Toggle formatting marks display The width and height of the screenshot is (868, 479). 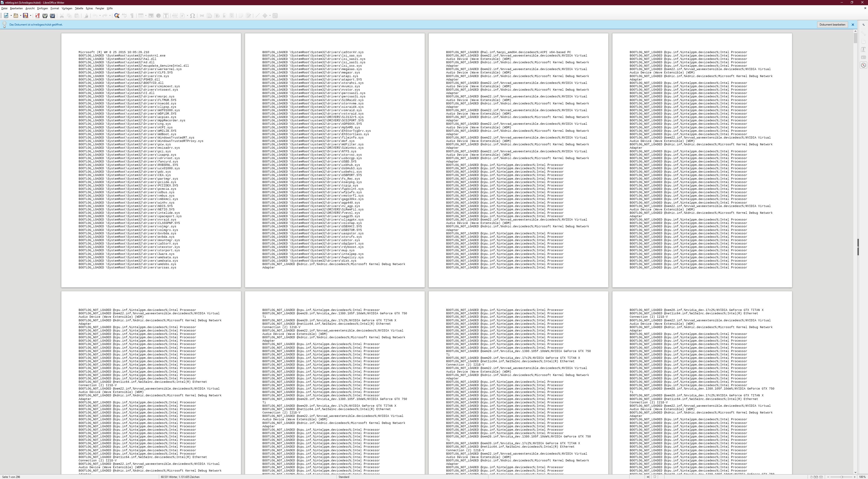(132, 16)
